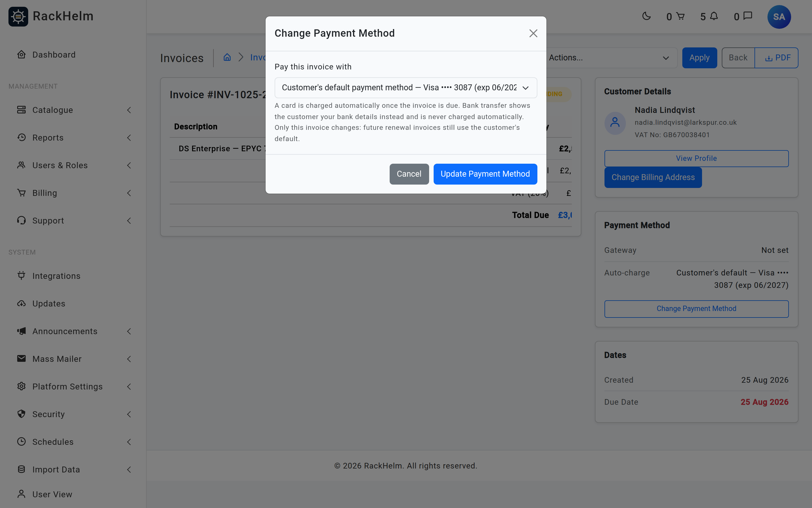The height and width of the screenshot is (508, 812).
Task: Click the customer email nadia.lindqvist@larkspur.co.uk
Action: click(x=685, y=122)
